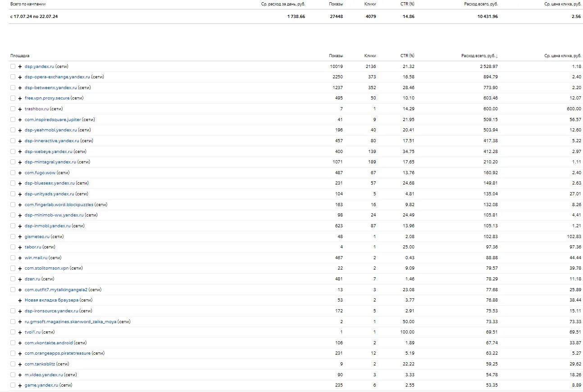Check the box for com.vkontakte.android
Viewport: 583px width, 392px height.
13,343
